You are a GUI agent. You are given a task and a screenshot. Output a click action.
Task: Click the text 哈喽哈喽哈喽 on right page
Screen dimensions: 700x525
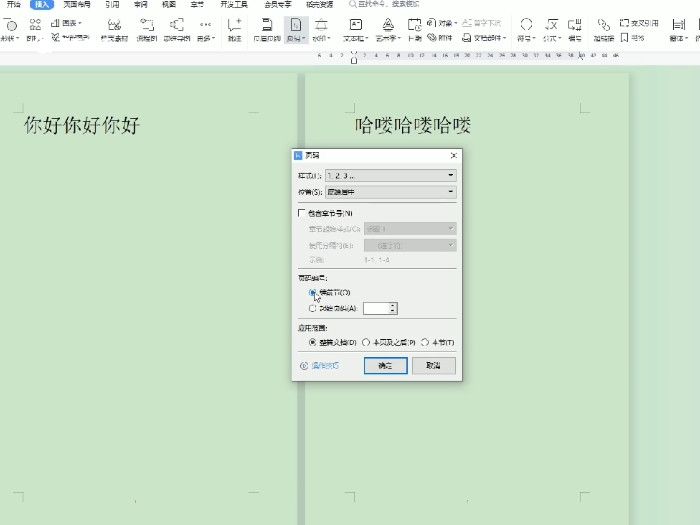(x=413, y=125)
